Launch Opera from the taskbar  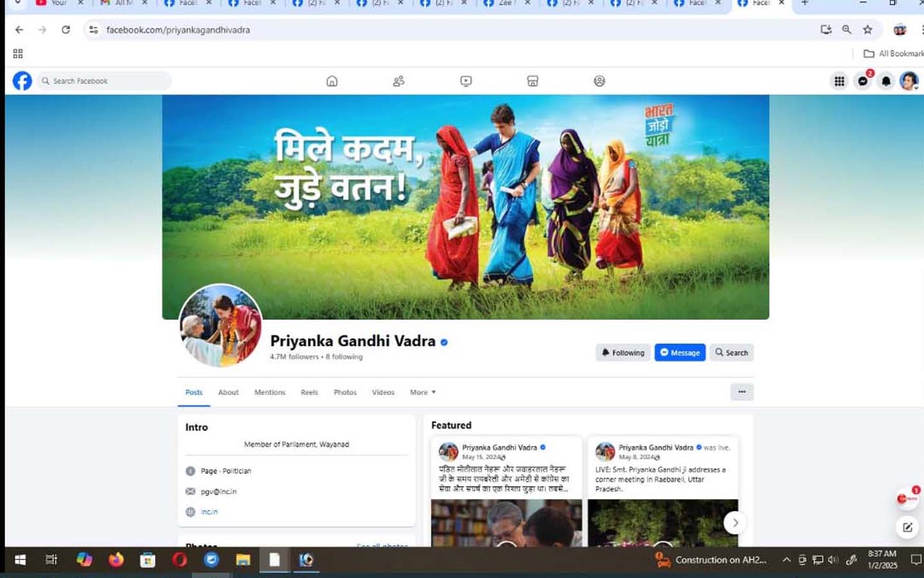[x=180, y=560]
